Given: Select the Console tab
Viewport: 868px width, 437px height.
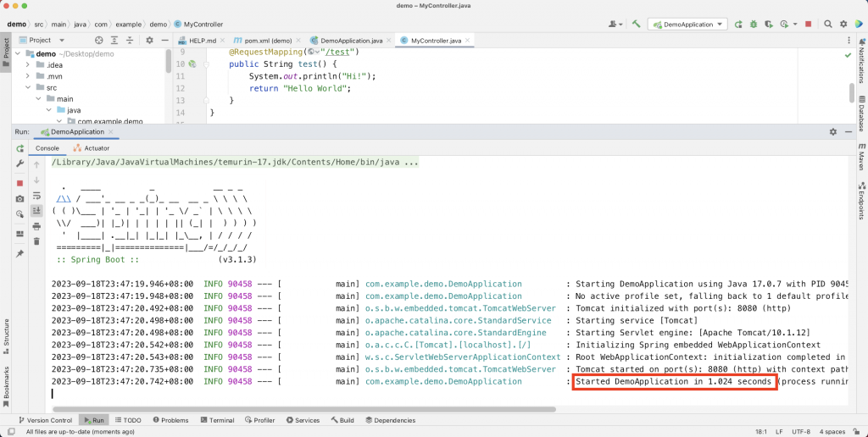Looking at the screenshot, I should tap(47, 148).
